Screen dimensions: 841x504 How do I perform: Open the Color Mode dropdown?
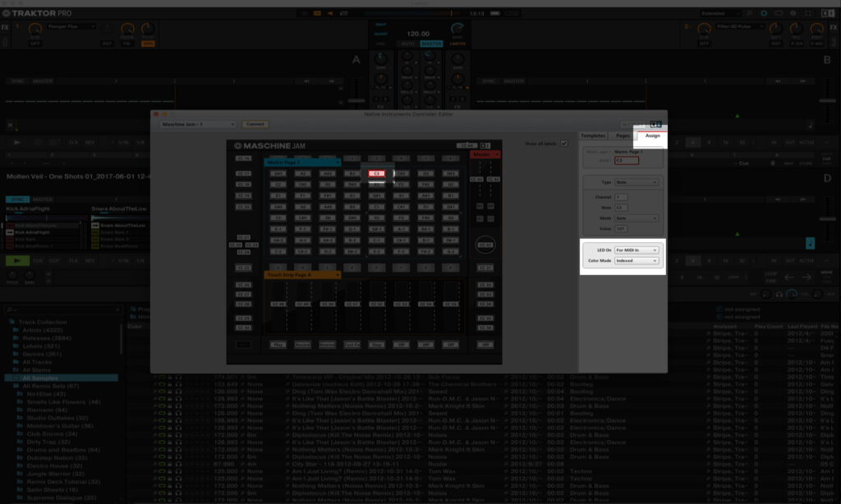coord(636,260)
